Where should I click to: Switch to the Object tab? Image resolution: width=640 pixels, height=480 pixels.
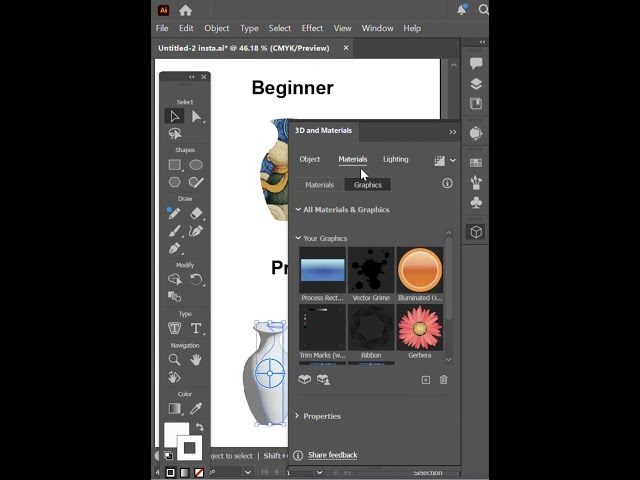click(310, 159)
